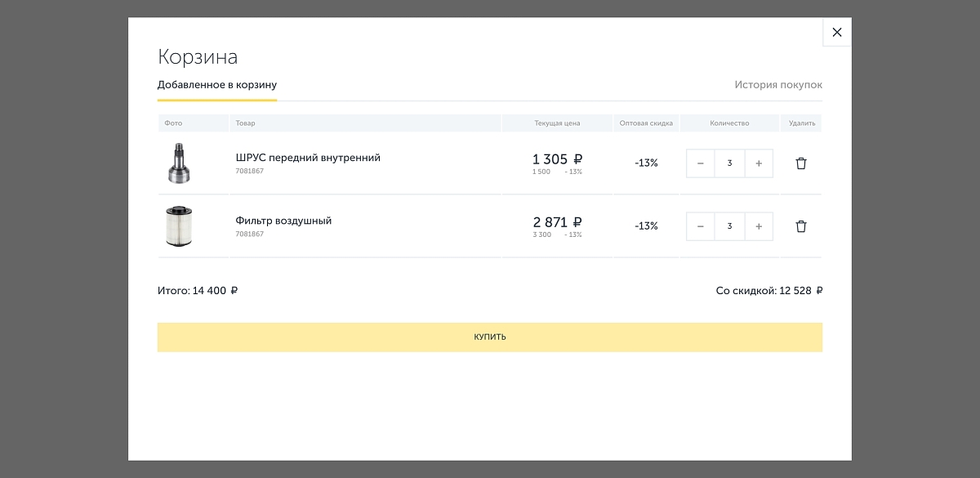980x478 pixels.
Task: Click article number under Фильтр воздушный
Action: click(249, 235)
